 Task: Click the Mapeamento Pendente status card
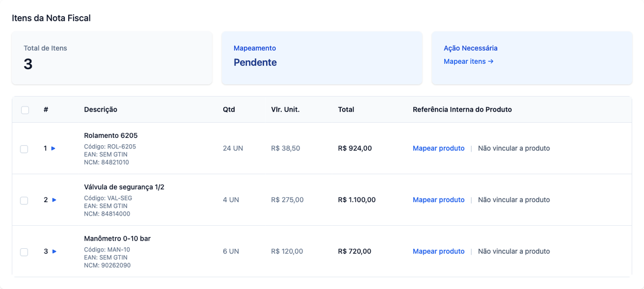pyautogui.click(x=322, y=58)
